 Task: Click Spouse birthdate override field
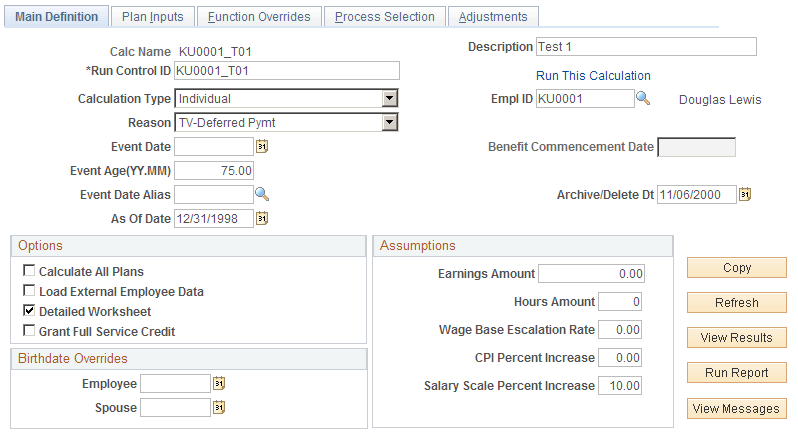tap(176, 408)
